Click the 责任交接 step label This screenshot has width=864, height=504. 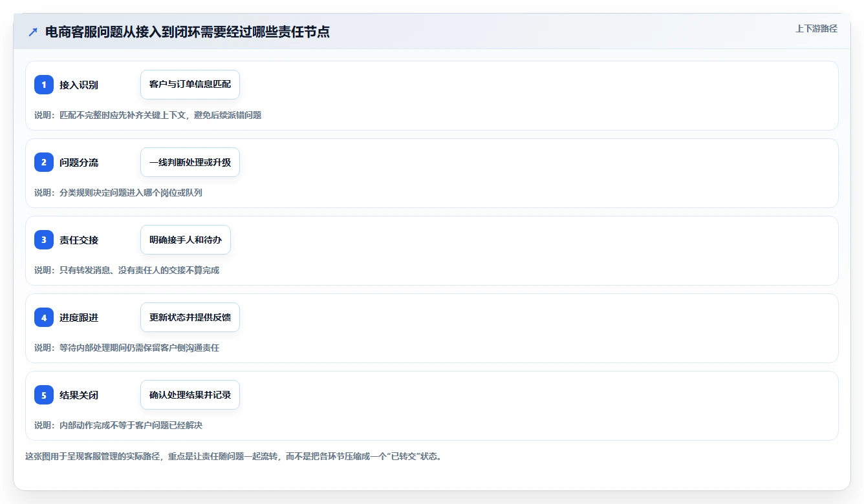[79, 240]
